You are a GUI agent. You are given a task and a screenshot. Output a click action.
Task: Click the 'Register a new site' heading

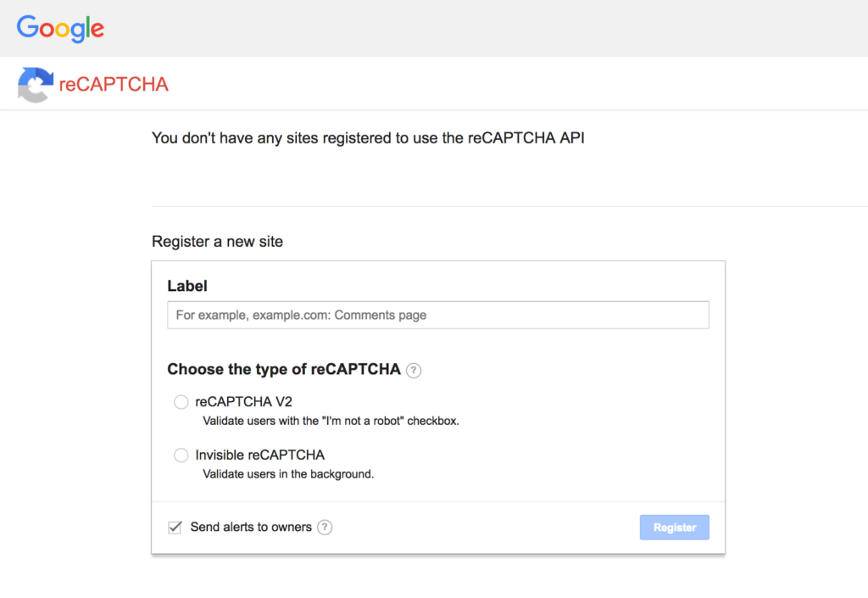pos(217,242)
